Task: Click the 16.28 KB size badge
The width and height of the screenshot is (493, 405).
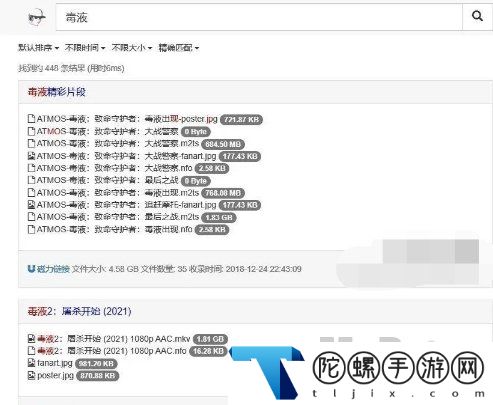Action: pyautogui.click(x=208, y=351)
